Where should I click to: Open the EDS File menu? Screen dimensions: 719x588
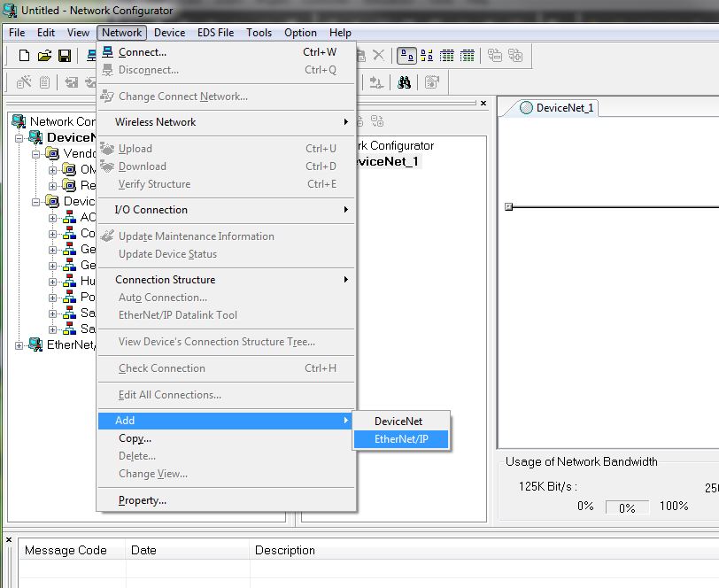[x=215, y=33]
